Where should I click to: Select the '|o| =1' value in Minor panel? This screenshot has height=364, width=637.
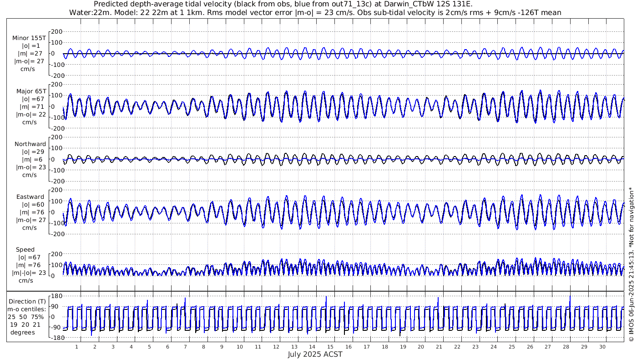(x=31, y=45)
